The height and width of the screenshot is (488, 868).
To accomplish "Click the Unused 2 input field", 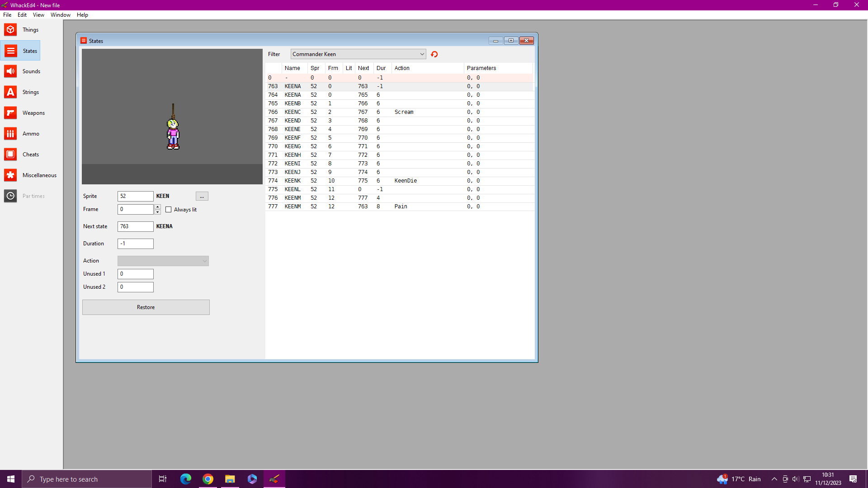I will [136, 287].
